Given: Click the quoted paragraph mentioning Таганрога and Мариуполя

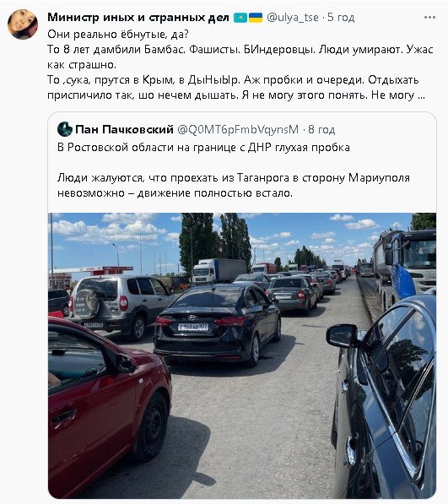Looking at the screenshot, I should 234,186.
